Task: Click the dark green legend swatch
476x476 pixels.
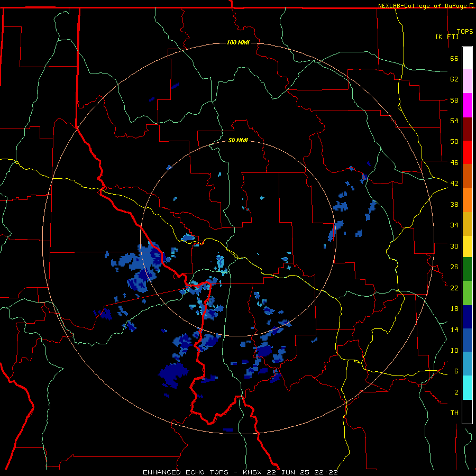Action: [467, 269]
